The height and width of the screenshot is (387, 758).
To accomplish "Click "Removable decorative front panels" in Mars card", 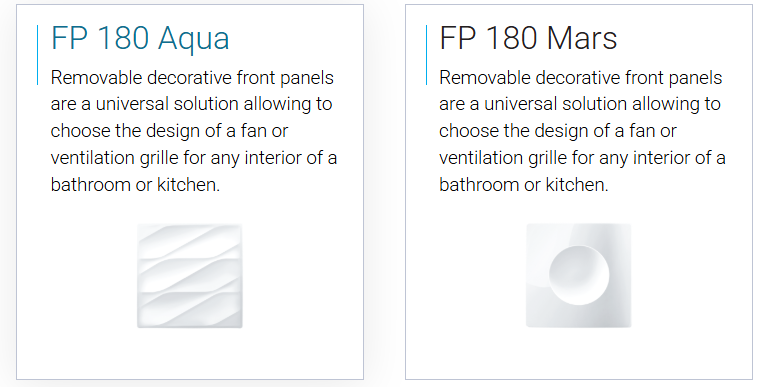I will point(581,78).
